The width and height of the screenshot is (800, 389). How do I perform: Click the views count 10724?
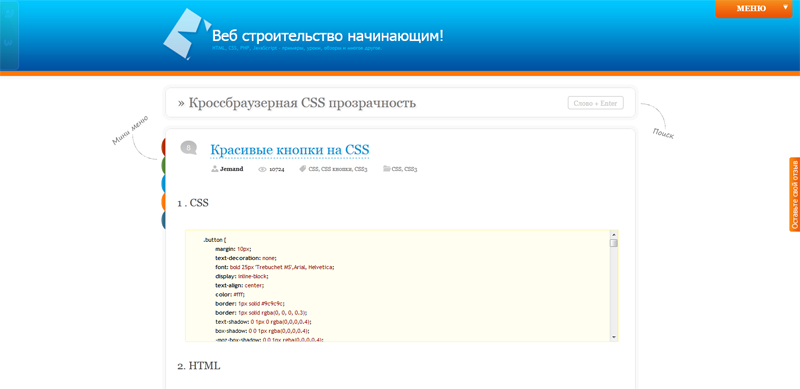tap(277, 169)
